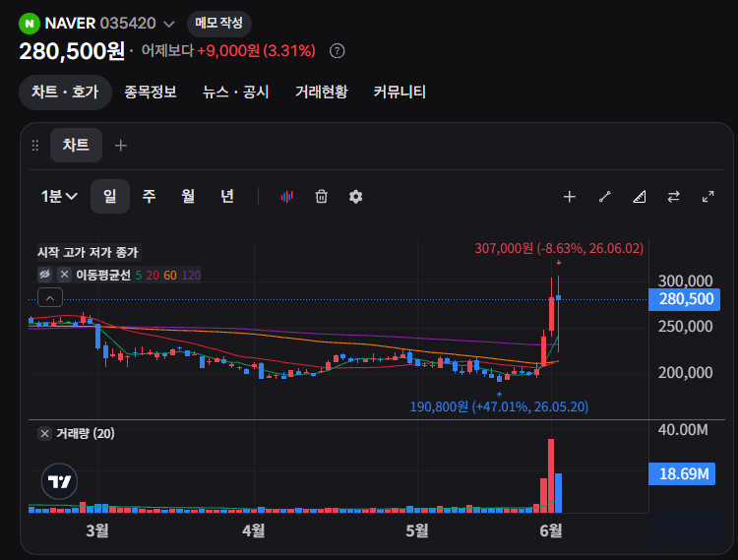
Task: Click the TradingView logo icon
Action: click(59, 481)
